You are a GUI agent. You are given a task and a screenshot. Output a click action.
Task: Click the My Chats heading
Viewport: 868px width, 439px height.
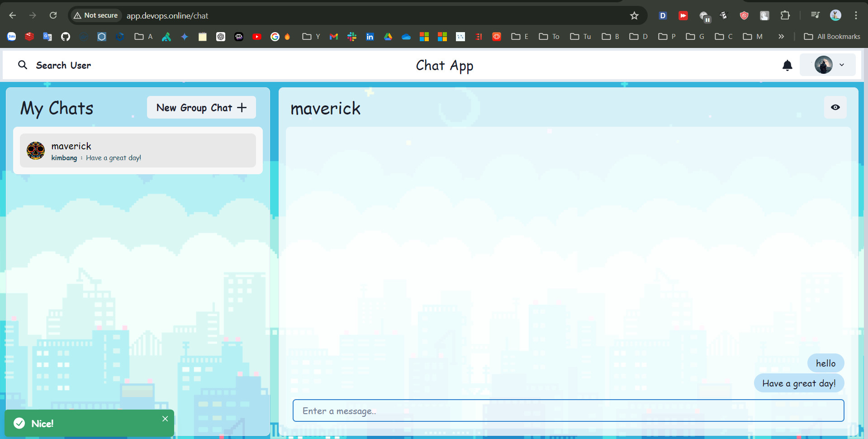(x=57, y=109)
